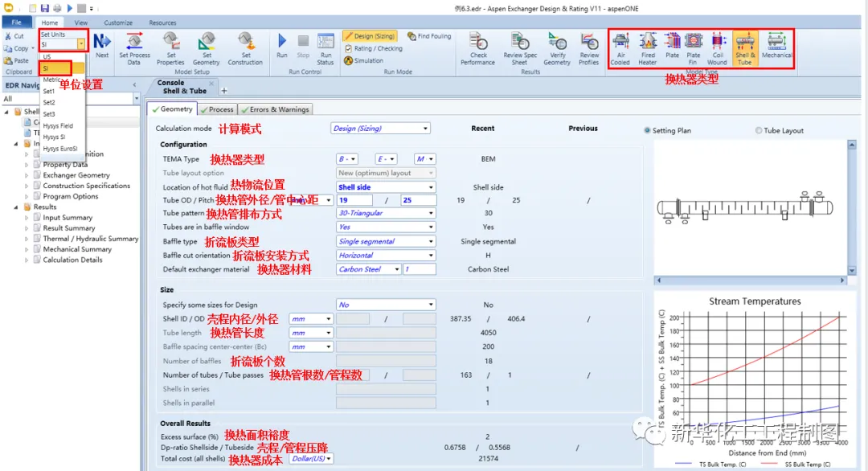Open Verify Geometry

pos(557,49)
